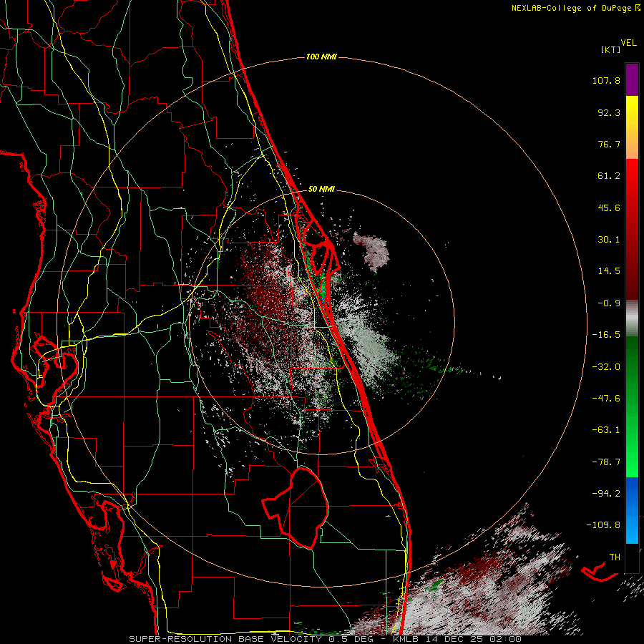
Task: Click the Lake Okeechobee outline on map
Action: click(296, 508)
